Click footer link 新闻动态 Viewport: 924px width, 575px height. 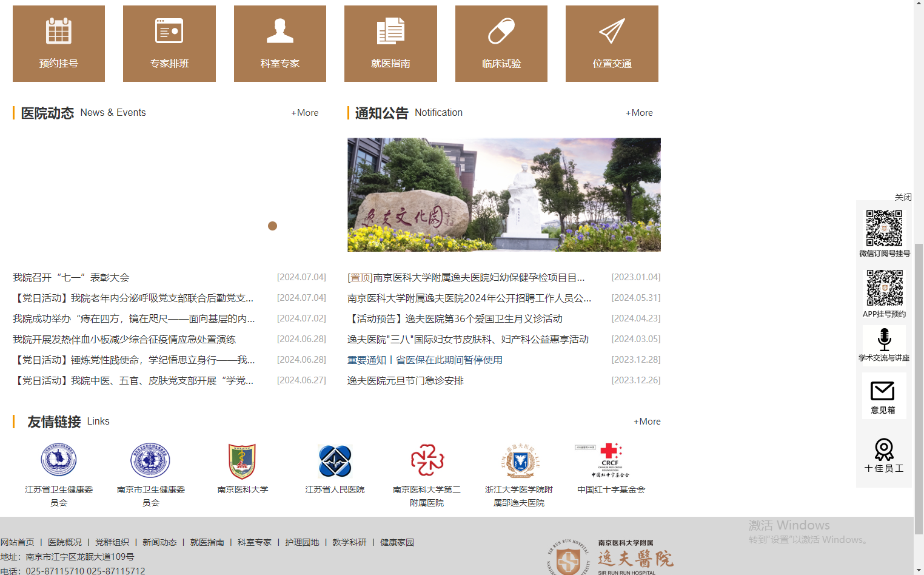point(159,542)
